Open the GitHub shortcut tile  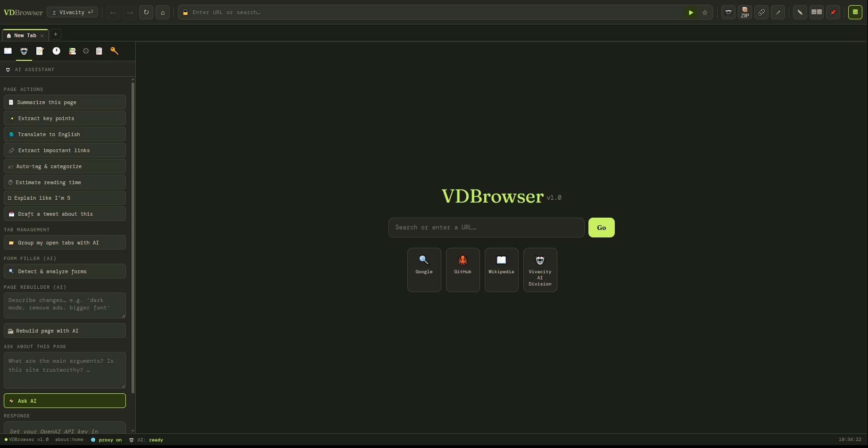tap(463, 270)
